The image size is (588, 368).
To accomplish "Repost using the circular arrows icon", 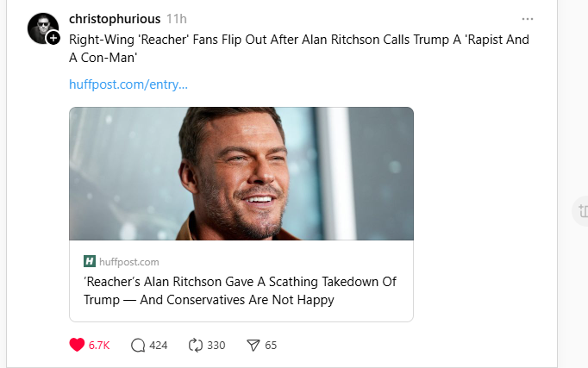I will tap(196, 345).
